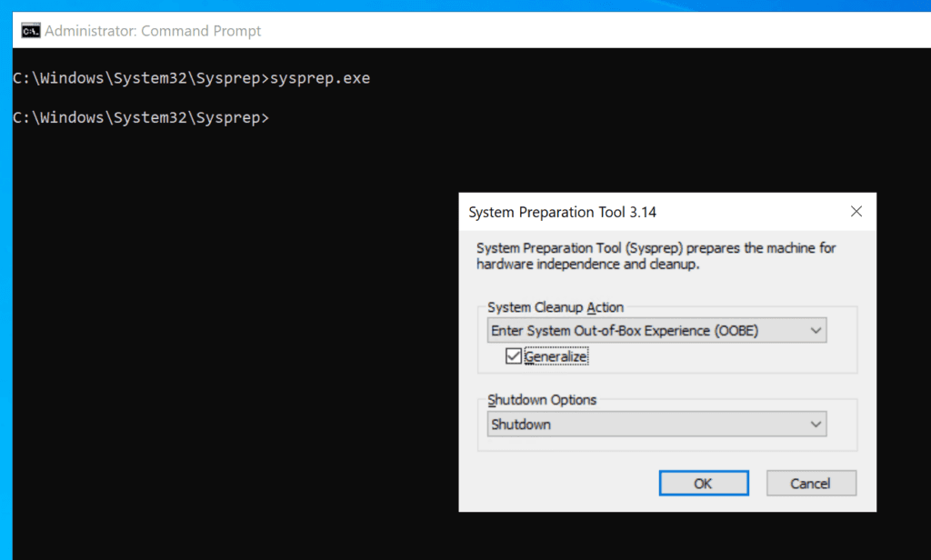Click the arrow on the OOBE combo box
931x560 pixels.
pos(816,331)
